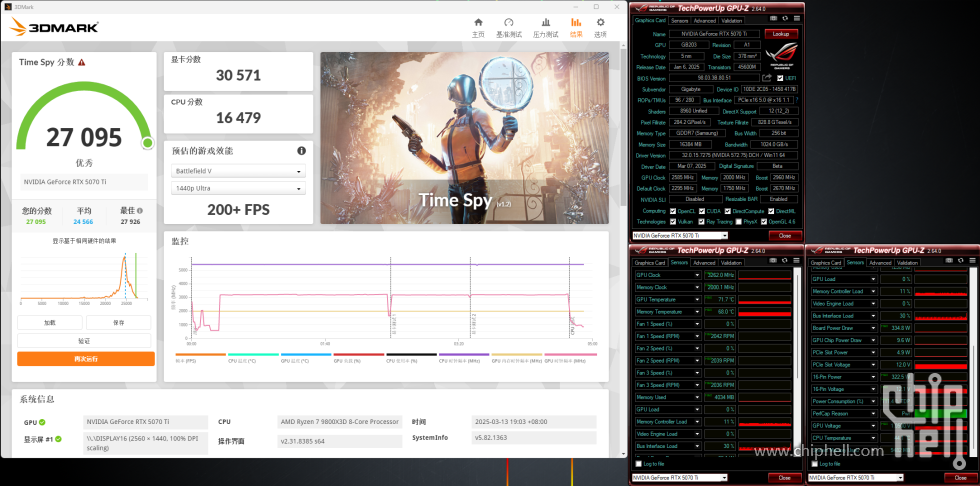Toggle the UEFI checkbox in GPU-Z
Image resolution: width=980 pixels, height=486 pixels.
(x=779, y=77)
